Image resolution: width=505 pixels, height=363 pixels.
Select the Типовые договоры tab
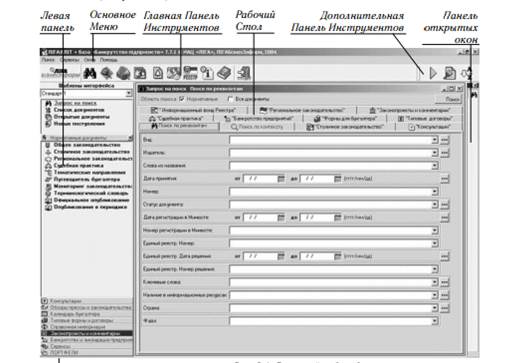[425, 118]
